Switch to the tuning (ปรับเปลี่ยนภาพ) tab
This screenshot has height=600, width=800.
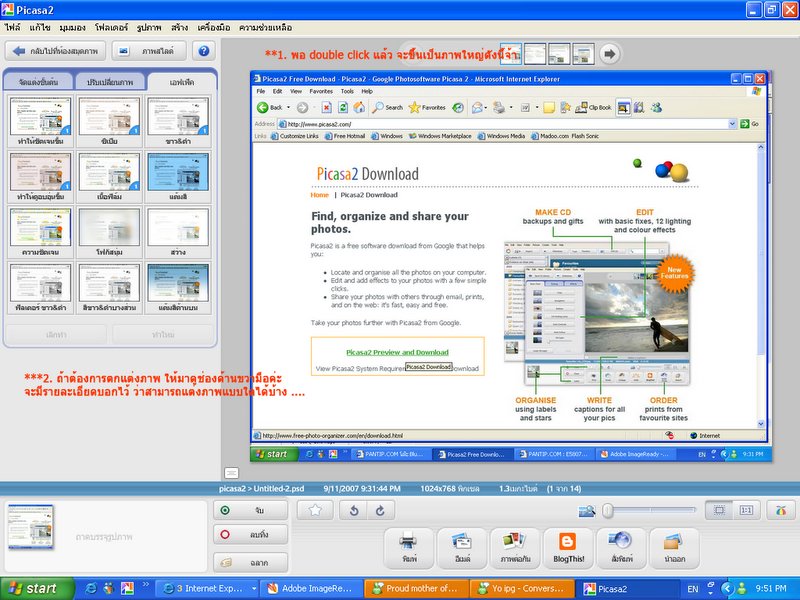coord(110,82)
